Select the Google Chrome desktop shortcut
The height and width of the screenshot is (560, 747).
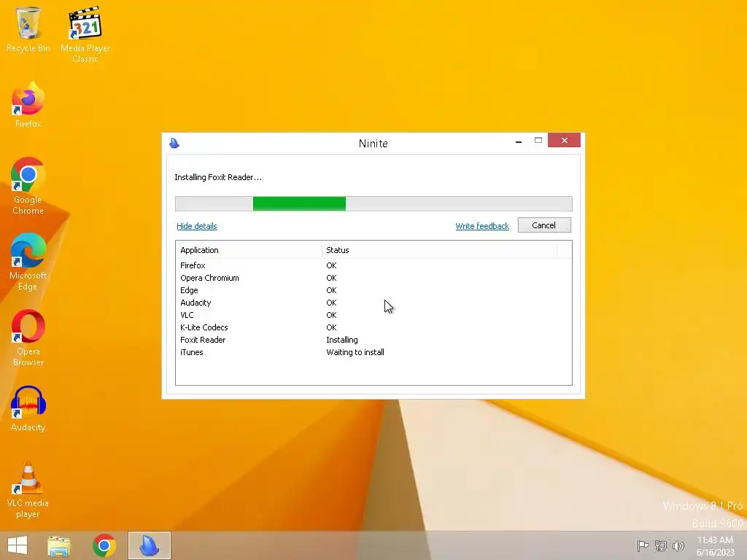(x=28, y=187)
